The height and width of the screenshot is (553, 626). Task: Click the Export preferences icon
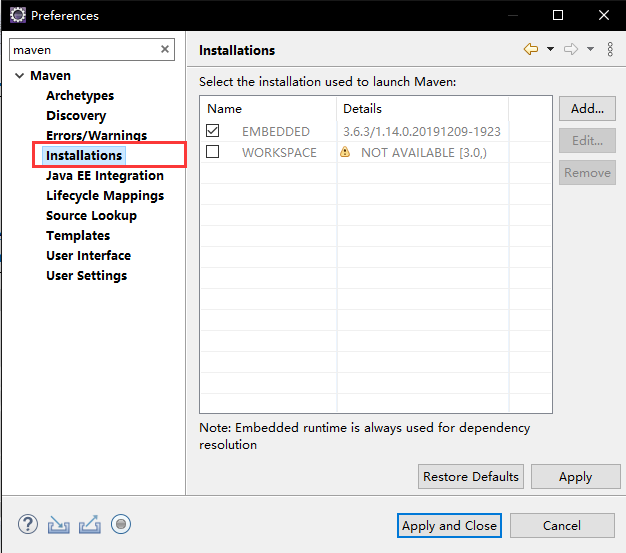coord(90,525)
